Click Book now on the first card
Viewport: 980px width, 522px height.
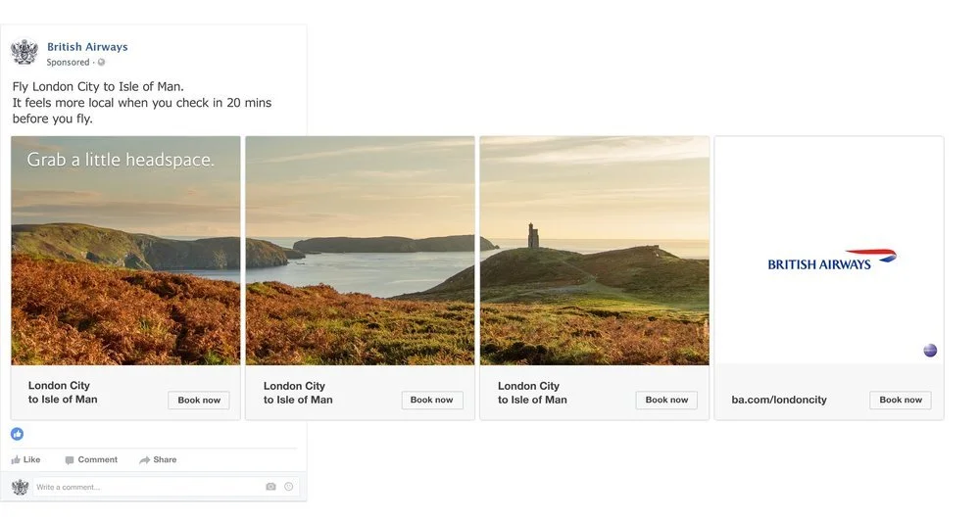pyautogui.click(x=199, y=401)
